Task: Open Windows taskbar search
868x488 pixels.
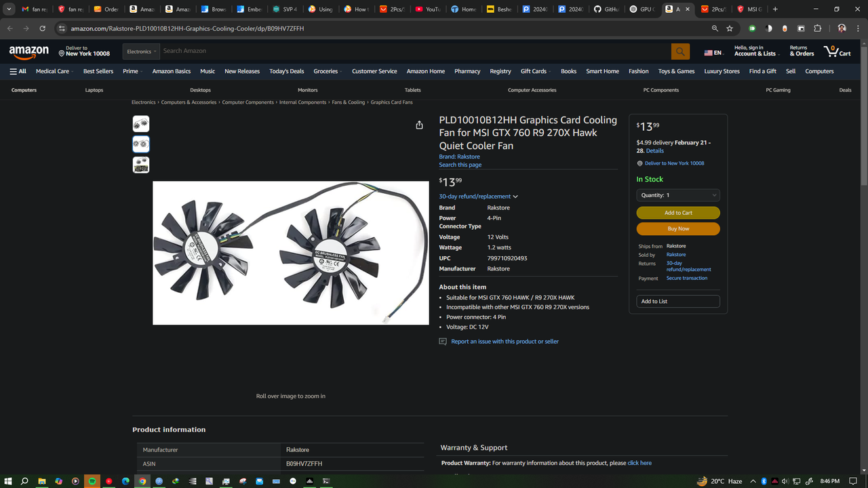Action: tap(24, 481)
